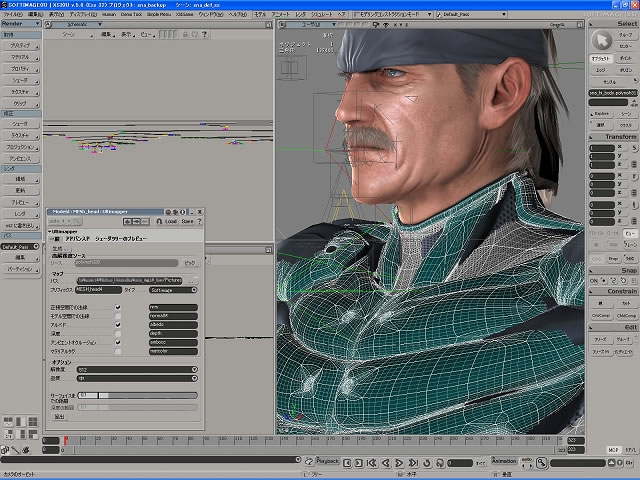640x480 pixels.
Task: Open the Softimage type dropdown
Action: [x=172, y=289]
